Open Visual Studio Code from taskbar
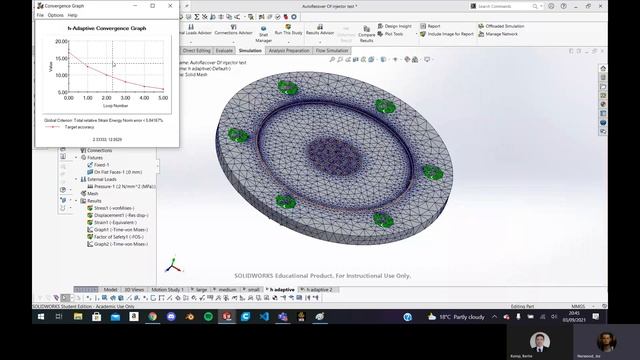The height and width of the screenshot is (360, 640). click(x=264, y=317)
